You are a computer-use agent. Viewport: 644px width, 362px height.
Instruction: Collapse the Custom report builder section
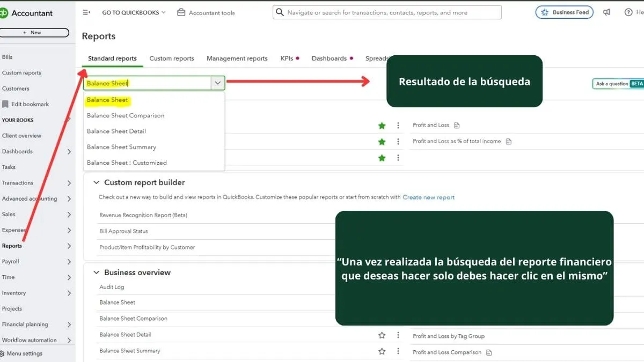[x=96, y=182]
